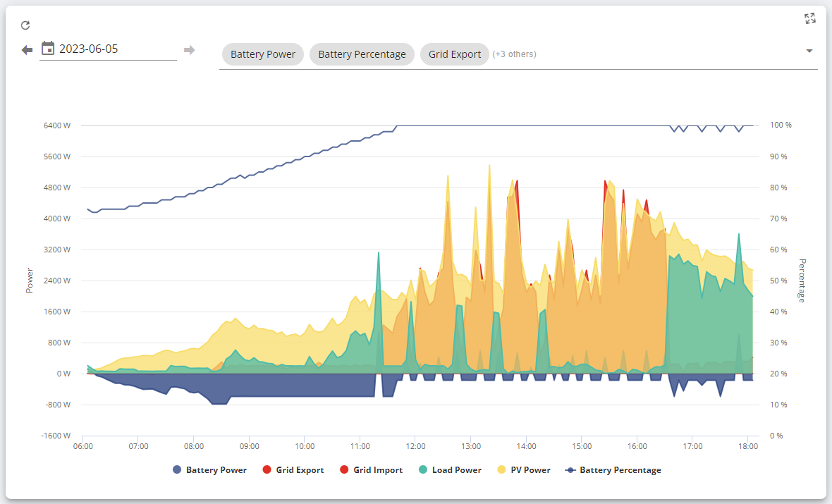This screenshot has height=504, width=832.
Task: Click the Percentage axis title
Action: (802, 281)
